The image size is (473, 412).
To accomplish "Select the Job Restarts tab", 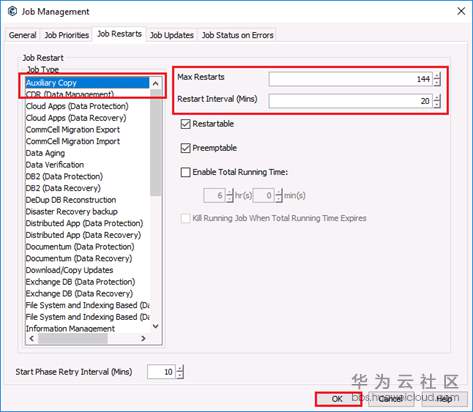I will coord(119,34).
